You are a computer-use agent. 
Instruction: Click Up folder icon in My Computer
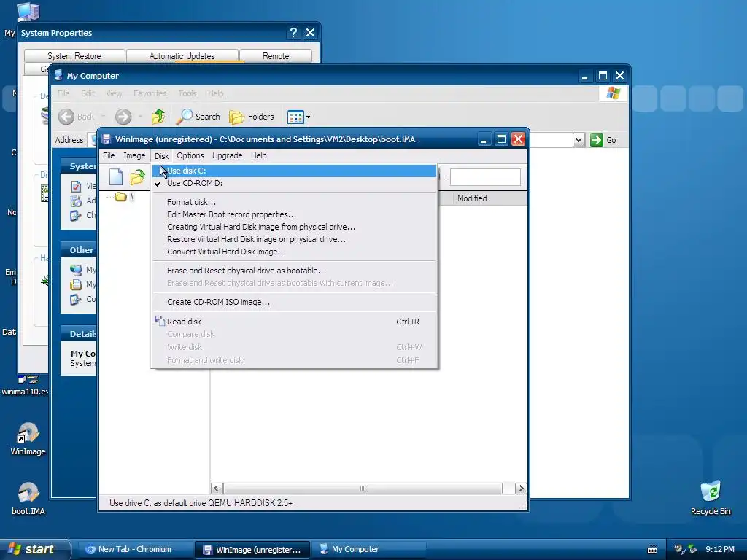(x=158, y=117)
